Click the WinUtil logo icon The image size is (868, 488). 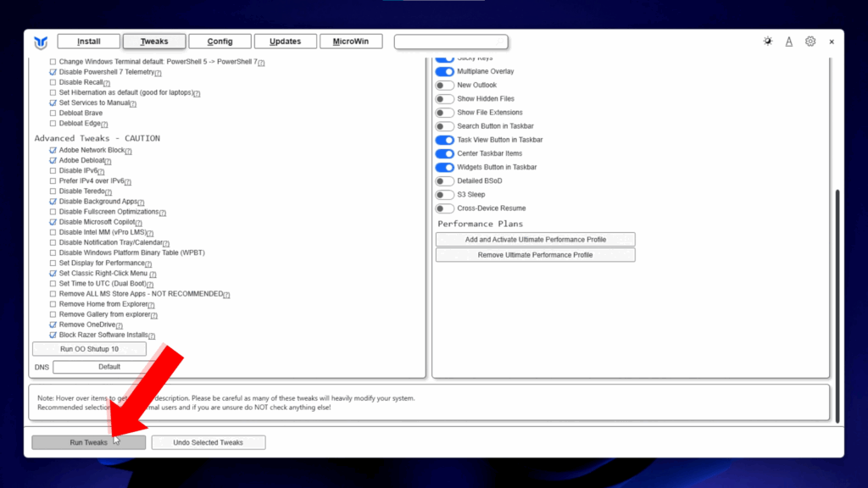(x=41, y=42)
